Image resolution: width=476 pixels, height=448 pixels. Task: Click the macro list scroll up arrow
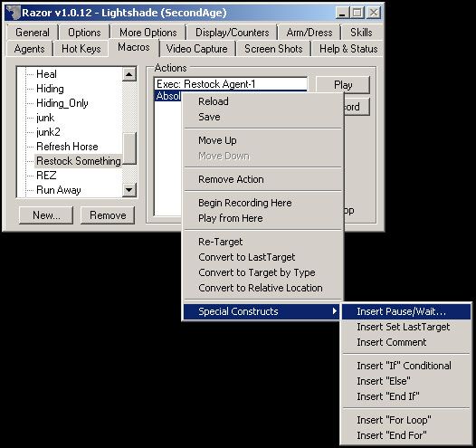tap(129, 74)
